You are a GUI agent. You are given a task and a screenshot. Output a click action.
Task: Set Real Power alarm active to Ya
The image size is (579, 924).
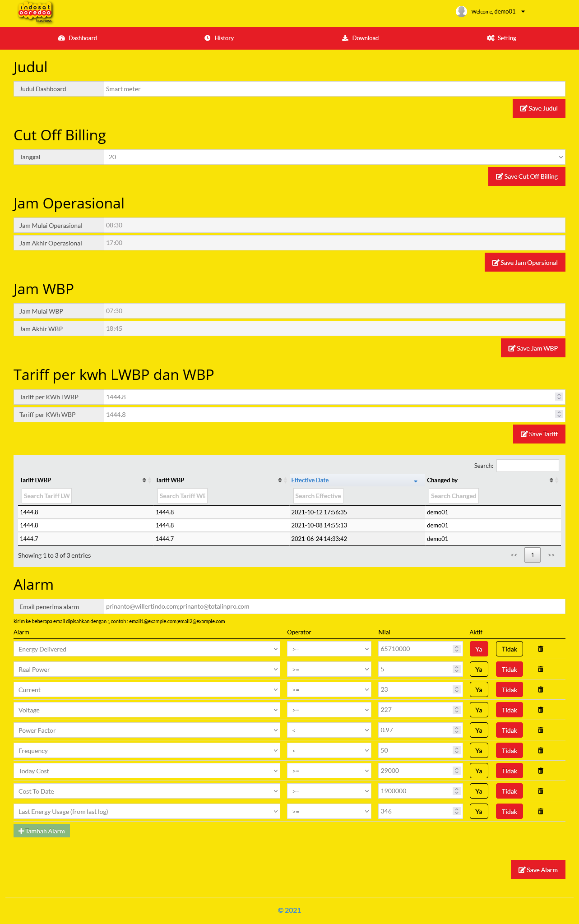click(479, 670)
